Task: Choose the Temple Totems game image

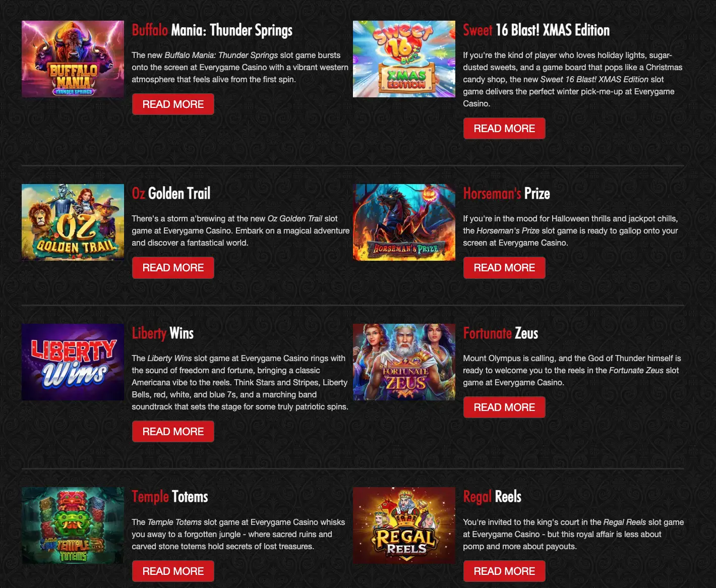Action: [73, 525]
